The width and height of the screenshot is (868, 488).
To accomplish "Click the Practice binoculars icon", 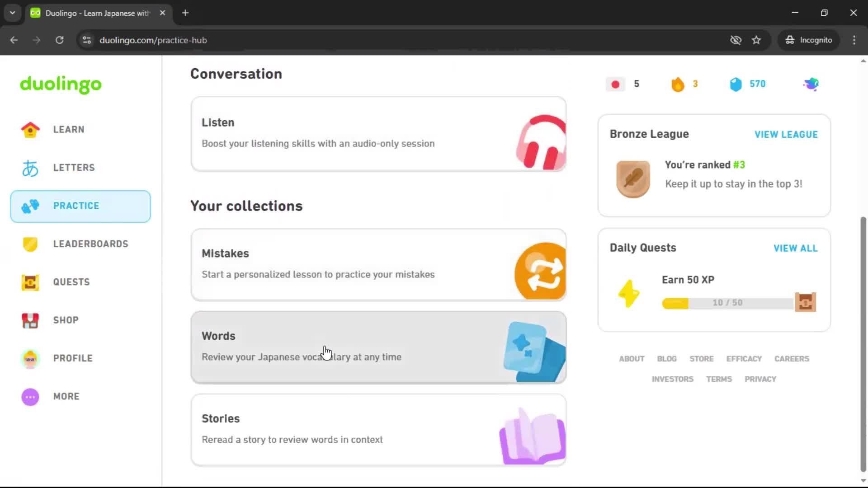I will (x=30, y=206).
